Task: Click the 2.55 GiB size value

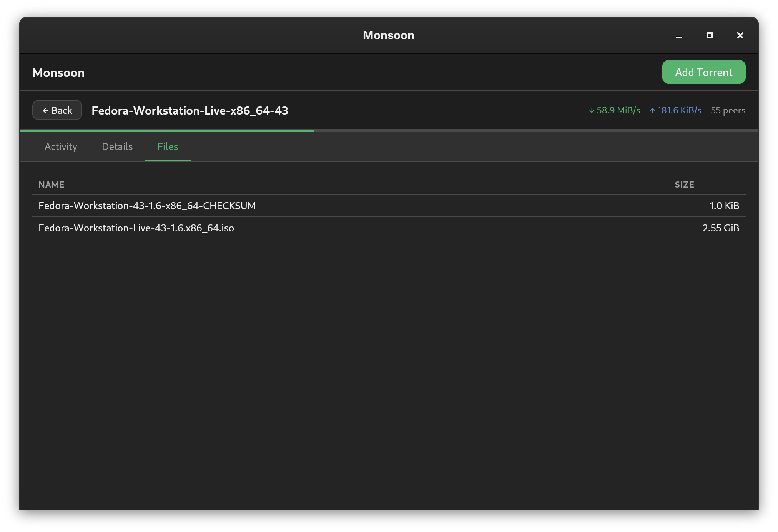Action: tap(721, 228)
